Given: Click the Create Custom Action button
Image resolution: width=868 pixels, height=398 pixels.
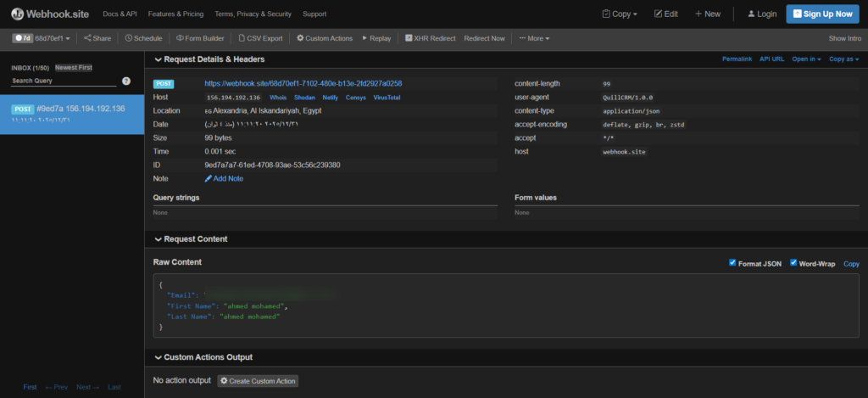Looking at the screenshot, I should [258, 381].
